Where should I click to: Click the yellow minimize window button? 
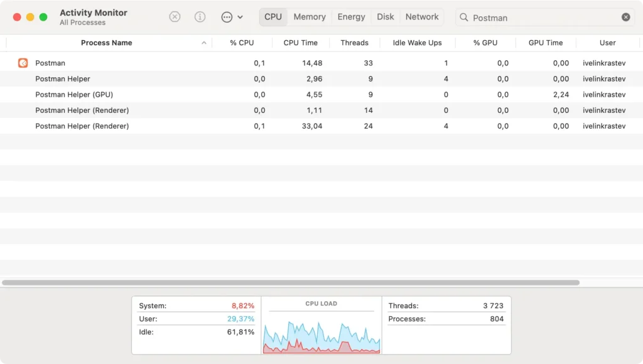[30, 17]
